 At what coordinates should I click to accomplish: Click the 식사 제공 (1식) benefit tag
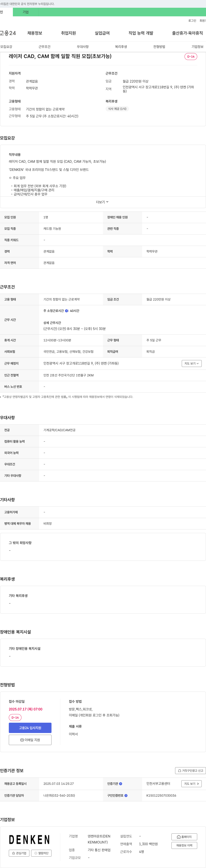point(117,109)
